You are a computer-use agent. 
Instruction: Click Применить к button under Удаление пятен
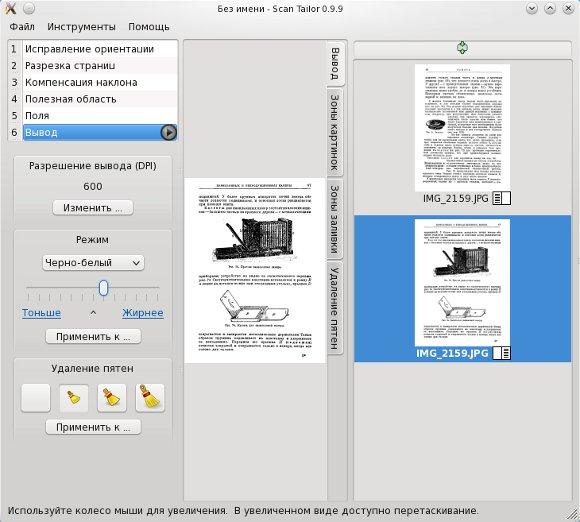pos(93,427)
